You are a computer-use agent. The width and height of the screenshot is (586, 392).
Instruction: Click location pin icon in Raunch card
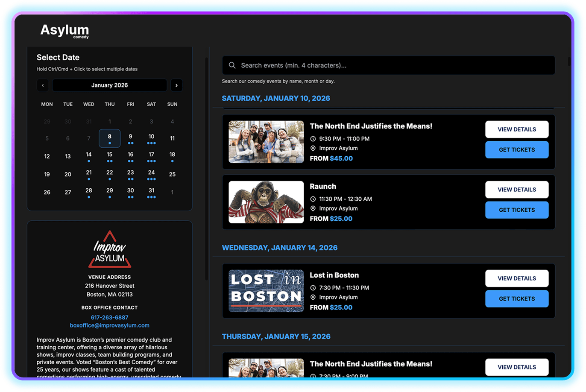coord(313,208)
